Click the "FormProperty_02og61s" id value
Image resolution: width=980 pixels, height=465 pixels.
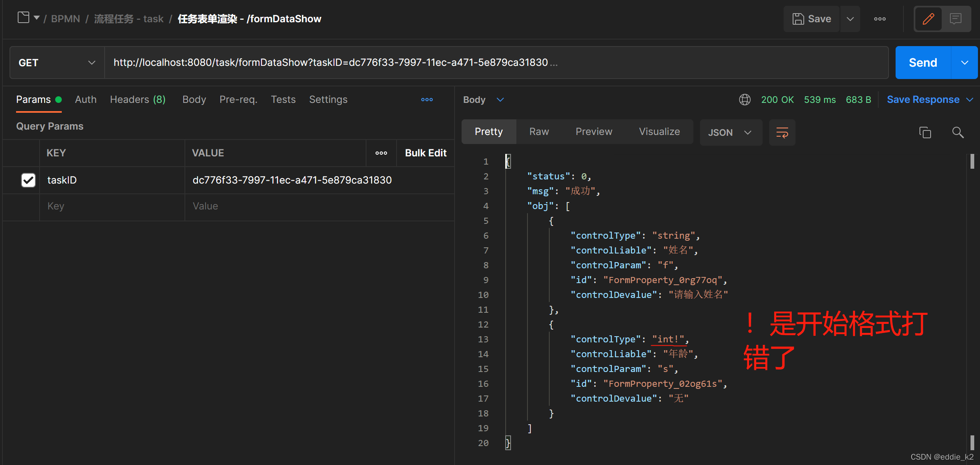tap(663, 384)
